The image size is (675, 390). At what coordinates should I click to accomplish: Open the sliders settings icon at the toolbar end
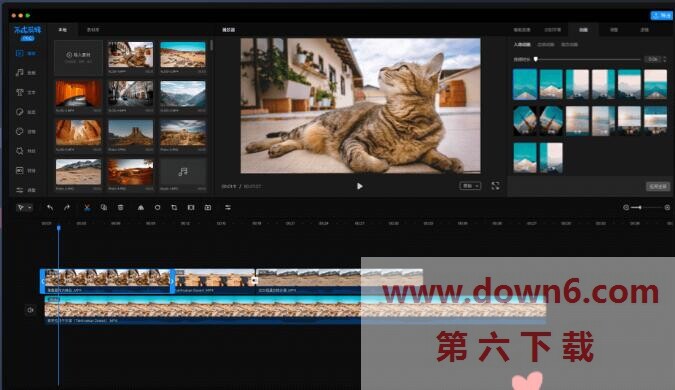228,207
